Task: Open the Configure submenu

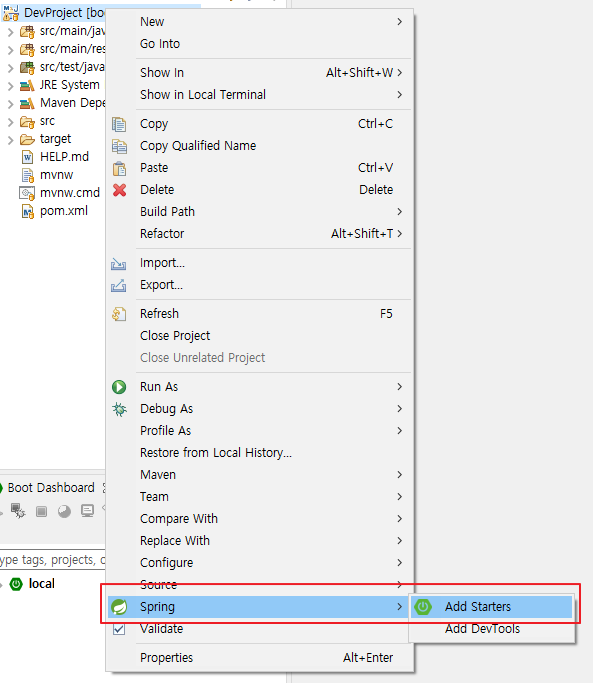Action: pyautogui.click(x=260, y=563)
